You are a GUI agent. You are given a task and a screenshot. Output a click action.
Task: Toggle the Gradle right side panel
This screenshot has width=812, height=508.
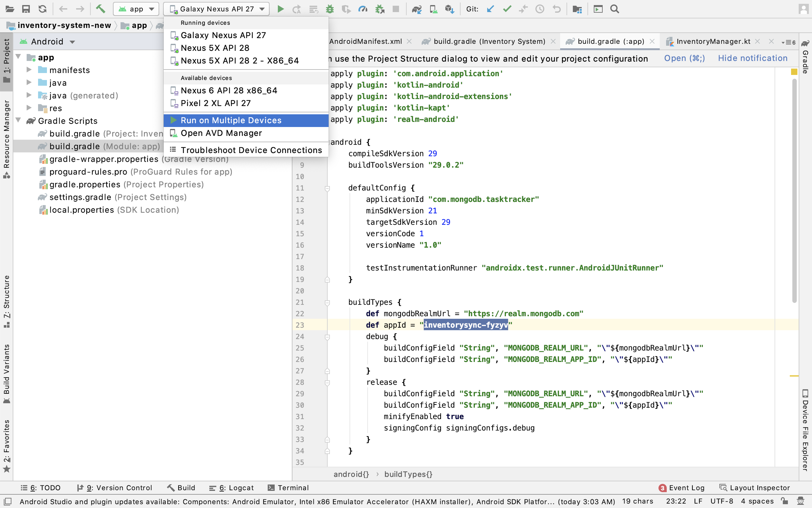coord(805,57)
